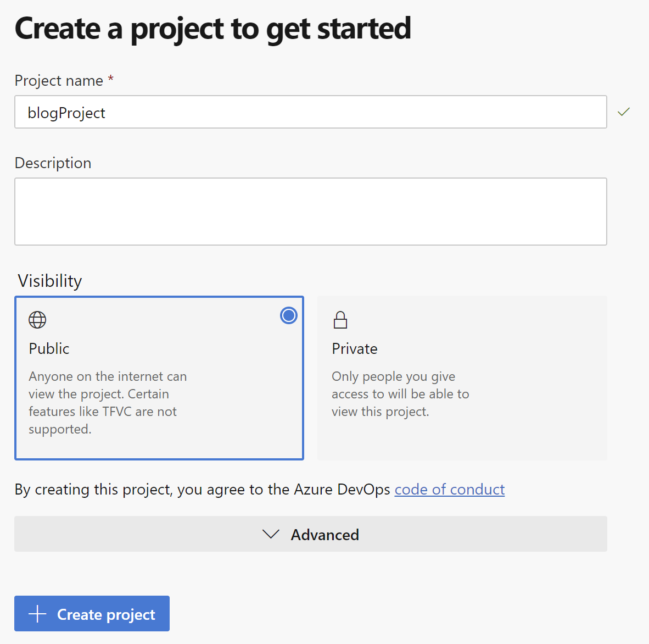The height and width of the screenshot is (644, 649).
Task: Open the code of conduct link
Action: 449,489
